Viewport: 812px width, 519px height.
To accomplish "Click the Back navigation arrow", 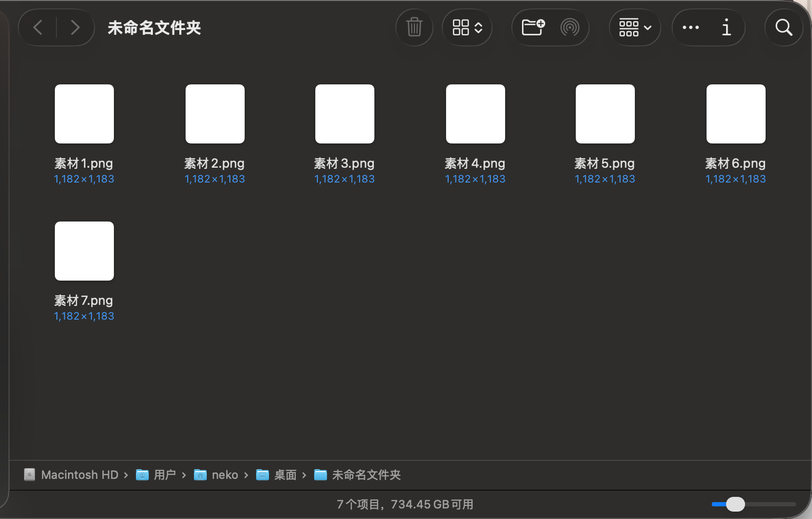I will point(37,27).
